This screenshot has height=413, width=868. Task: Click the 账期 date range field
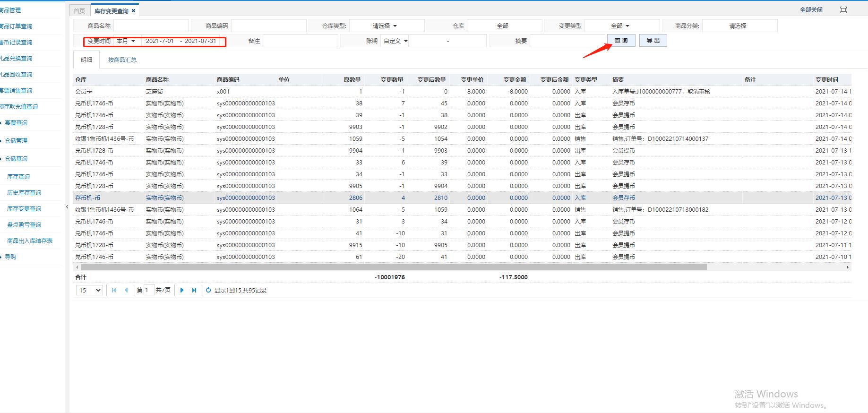tap(448, 41)
